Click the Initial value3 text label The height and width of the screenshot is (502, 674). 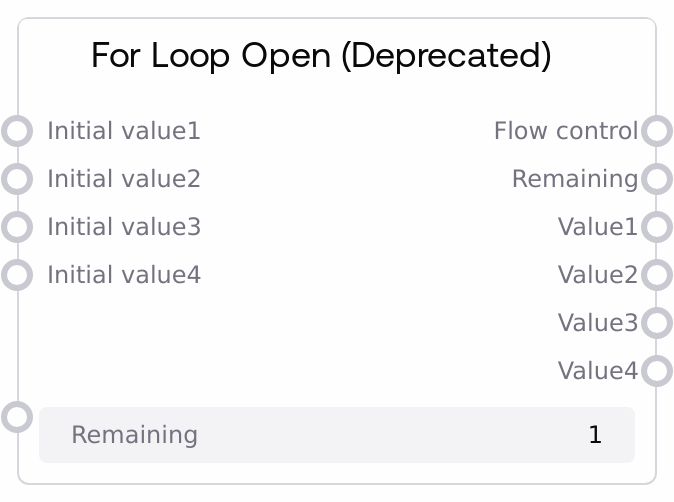coord(124,227)
